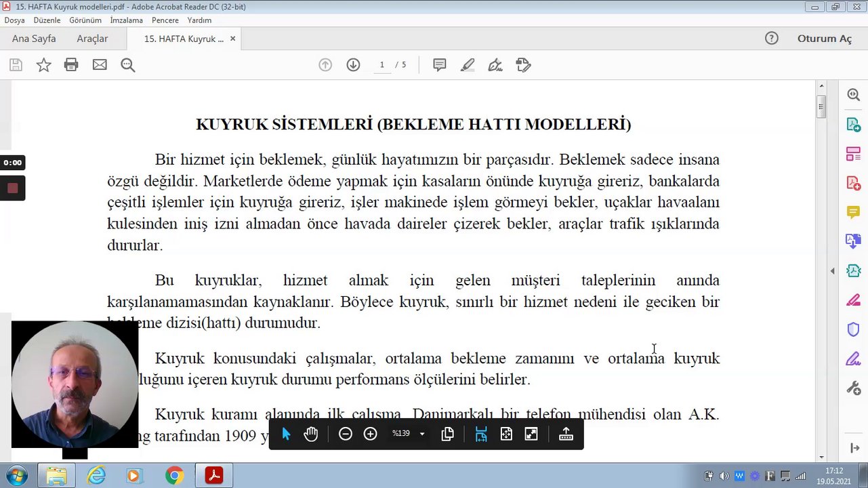
Task: Click the volume speaker icon in the system tray
Action: click(x=724, y=476)
